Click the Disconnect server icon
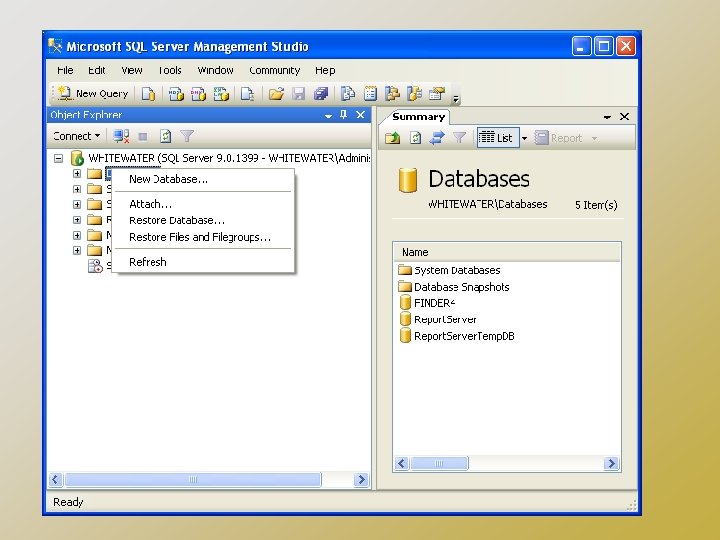 click(121, 136)
